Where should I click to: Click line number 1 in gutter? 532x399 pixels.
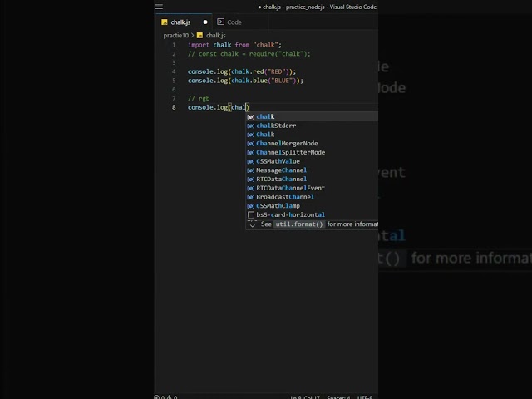(x=174, y=45)
